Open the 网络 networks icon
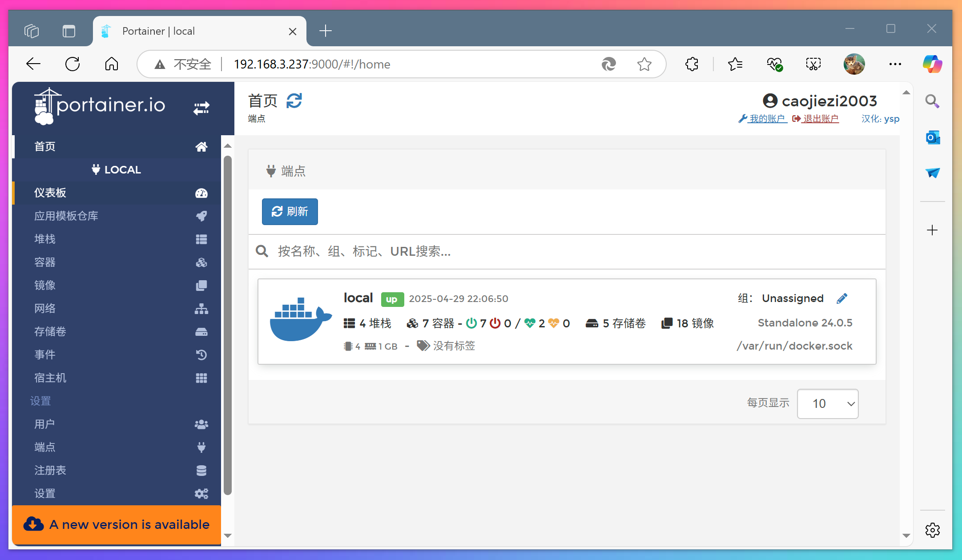The height and width of the screenshot is (560, 962). (201, 309)
